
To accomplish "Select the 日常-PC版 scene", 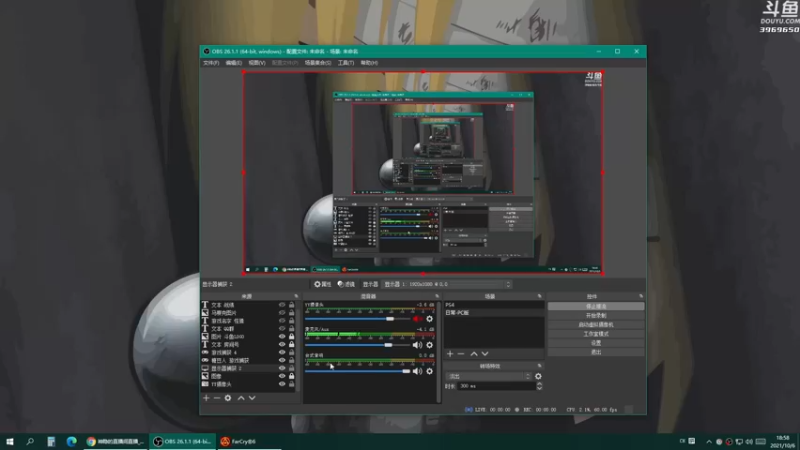I will pyautogui.click(x=494, y=313).
